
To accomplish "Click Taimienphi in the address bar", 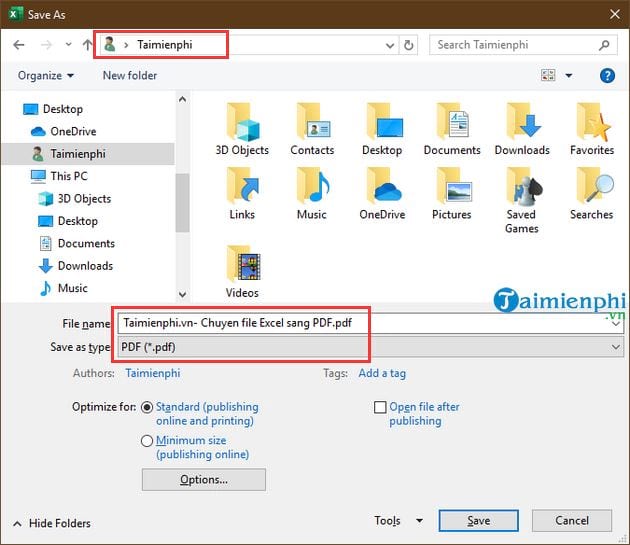I will click(165, 45).
